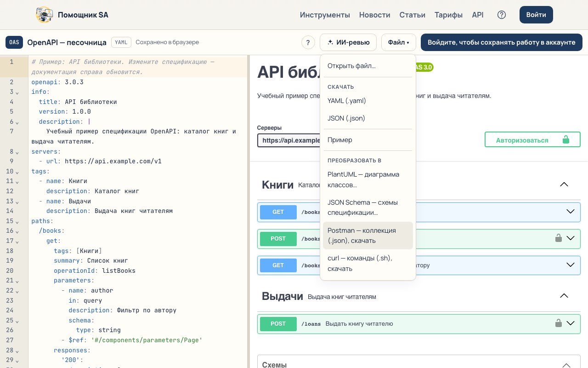Select the Пример menu item

(x=367, y=140)
